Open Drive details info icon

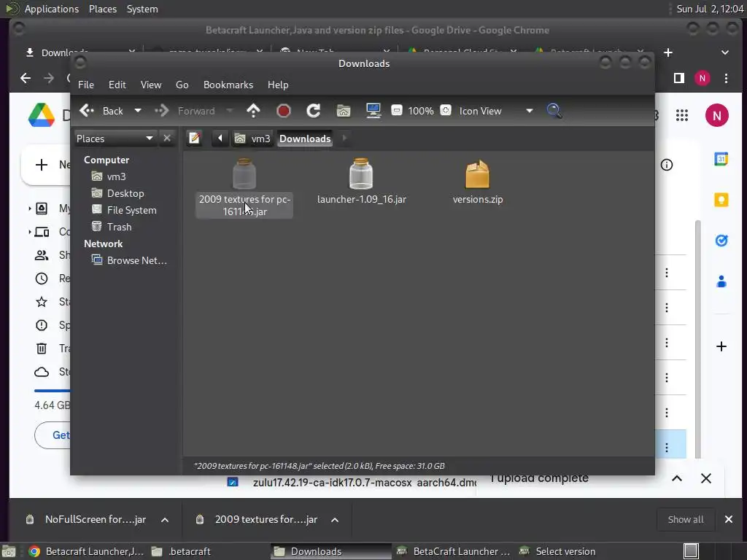(667, 165)
